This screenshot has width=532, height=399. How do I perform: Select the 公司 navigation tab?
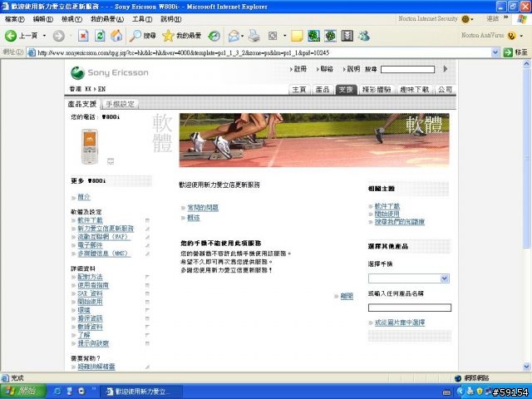(445, 90)
